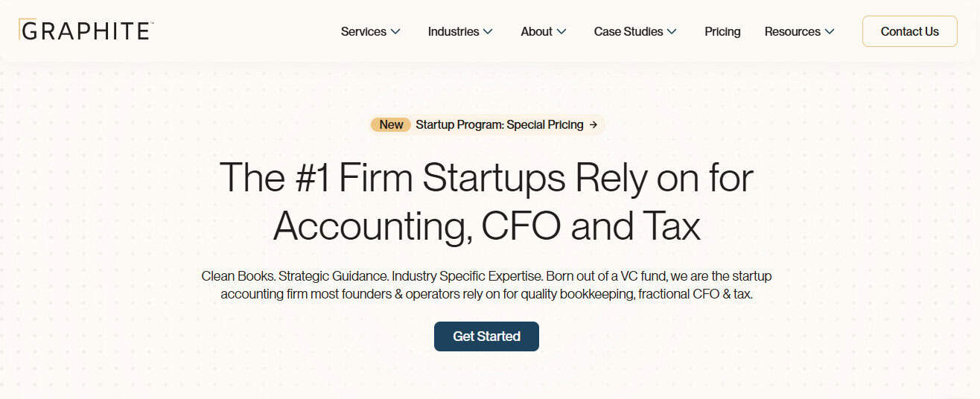This screenshot has height=399, width=980.
Task: Click the orange New badge
Action: point(391,124)
